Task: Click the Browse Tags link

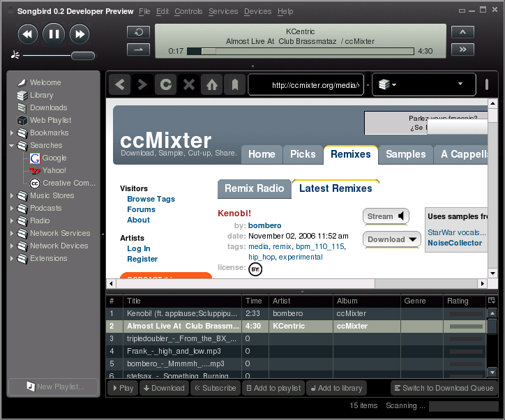Action: 151,199
